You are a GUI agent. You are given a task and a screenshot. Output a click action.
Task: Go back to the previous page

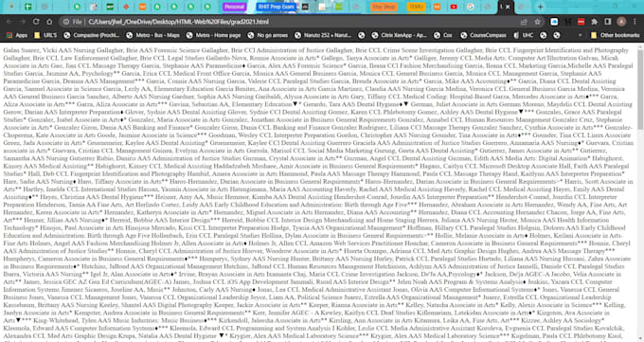(x=9, y=22)
